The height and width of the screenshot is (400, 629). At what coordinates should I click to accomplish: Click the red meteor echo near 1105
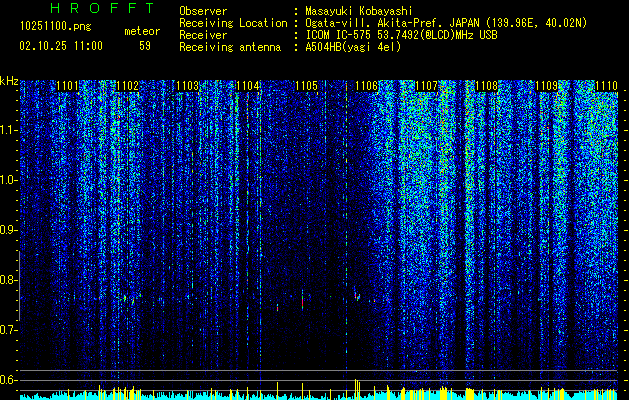[302, 300]
